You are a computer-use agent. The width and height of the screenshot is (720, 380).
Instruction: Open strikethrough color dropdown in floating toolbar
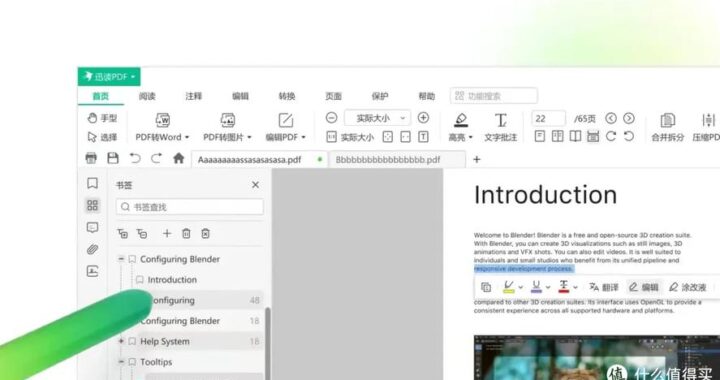575,288
